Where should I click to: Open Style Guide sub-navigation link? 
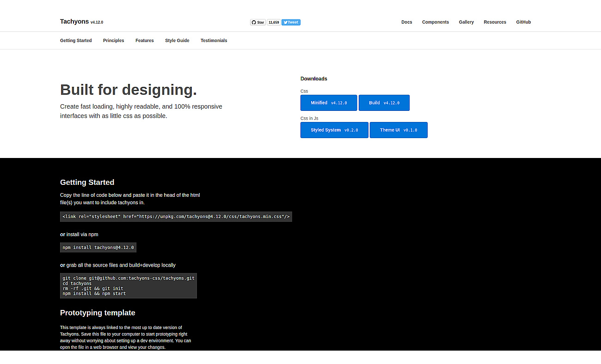[177, 41]
